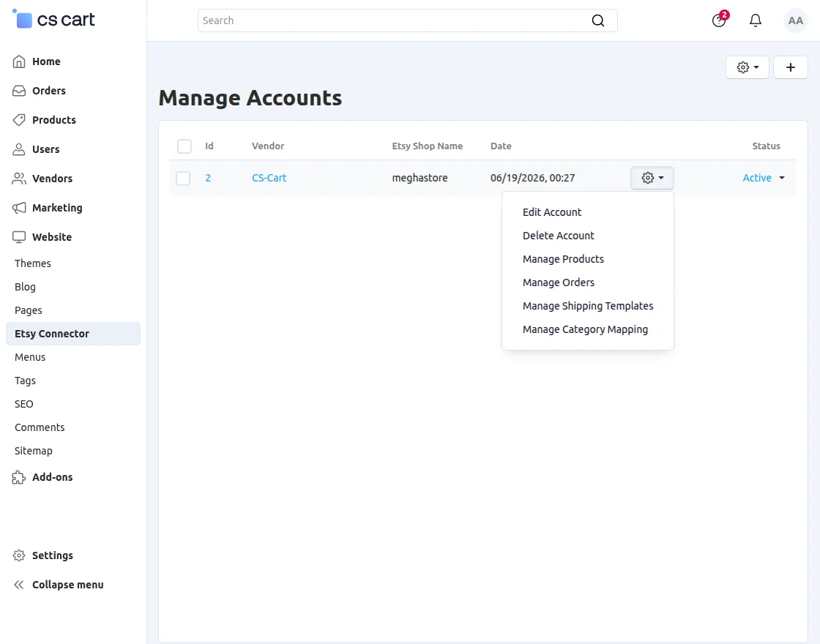Open the Themes submenu link
820x644 pixels.
[x=33, y=263]
